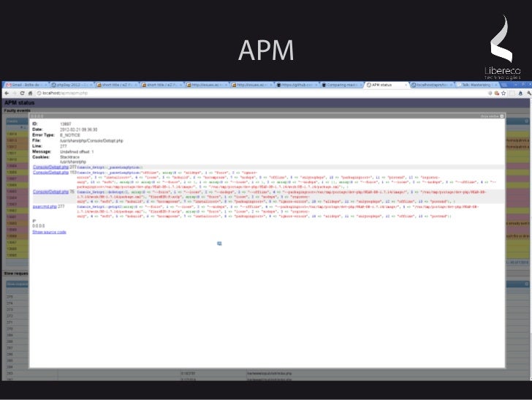
Task: Open the Console/Getopt.php link for line 153
Action: tap(50, 173)
